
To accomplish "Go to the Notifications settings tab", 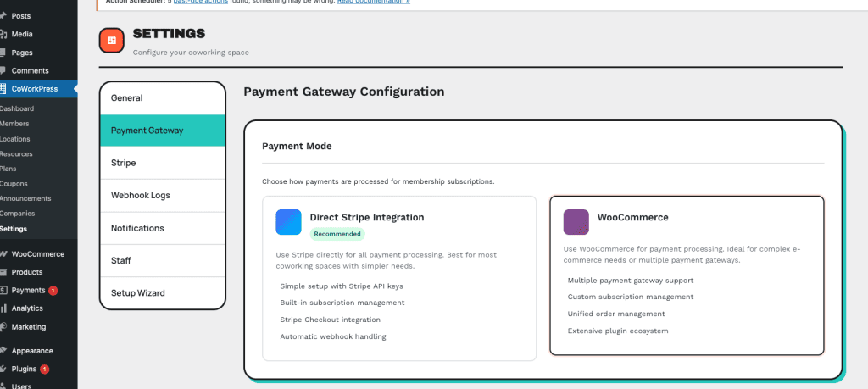I will click(x=163, y=228).
